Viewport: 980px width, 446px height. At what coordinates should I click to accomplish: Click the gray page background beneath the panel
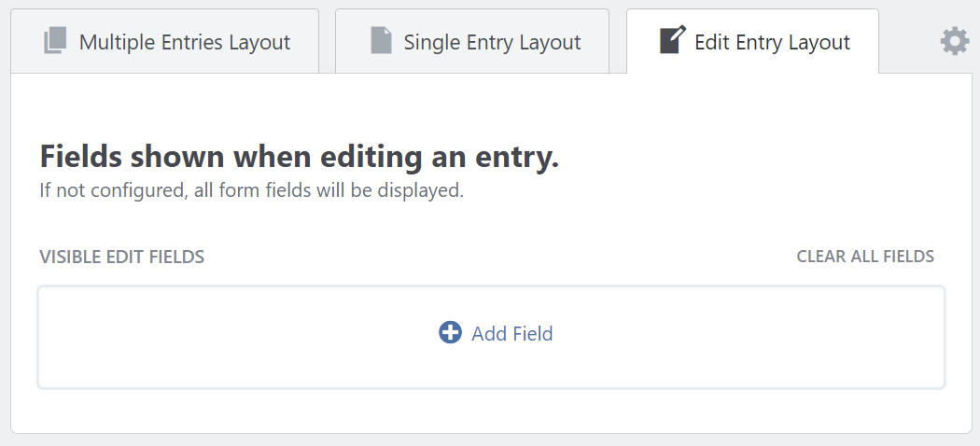tap(491, 439)
